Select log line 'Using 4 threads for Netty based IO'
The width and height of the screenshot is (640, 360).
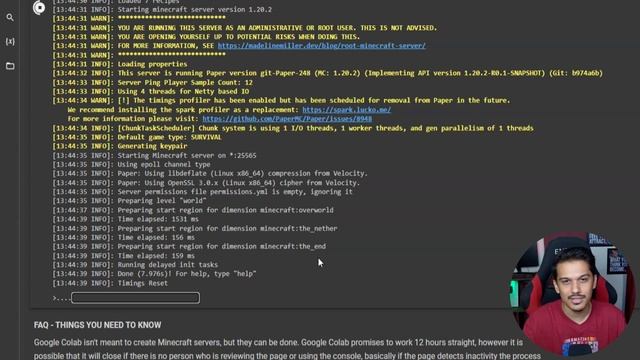(151, 91)
